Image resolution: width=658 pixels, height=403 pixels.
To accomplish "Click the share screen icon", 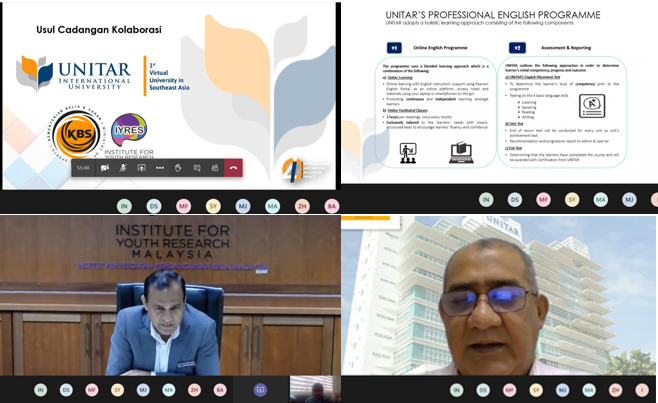I will point(141,168).
